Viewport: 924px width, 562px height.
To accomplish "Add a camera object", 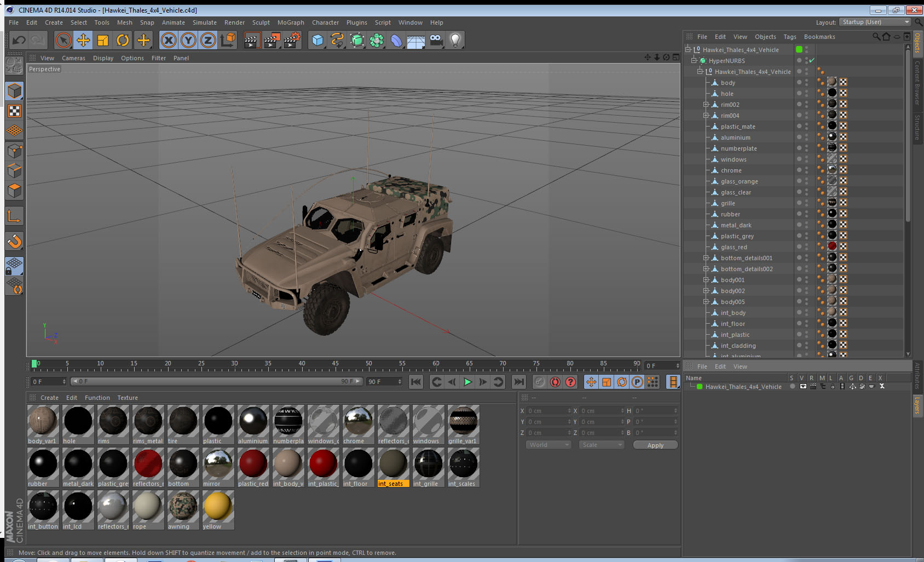I will pyautogui.click(x=436, y=40).
